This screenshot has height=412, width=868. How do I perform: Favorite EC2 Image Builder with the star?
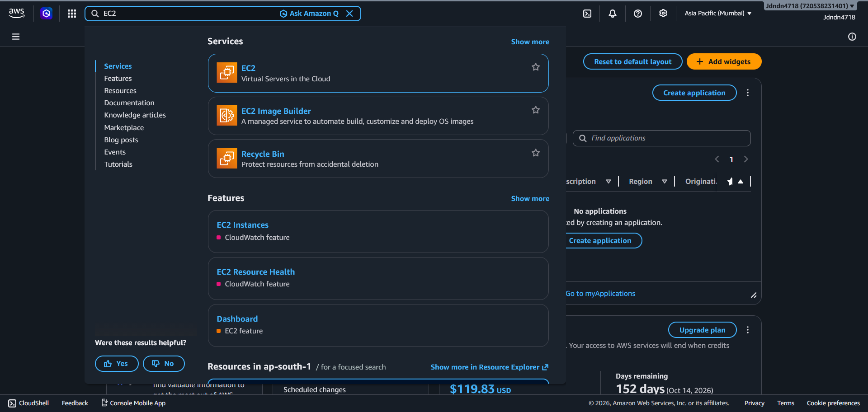coord(536,110)
